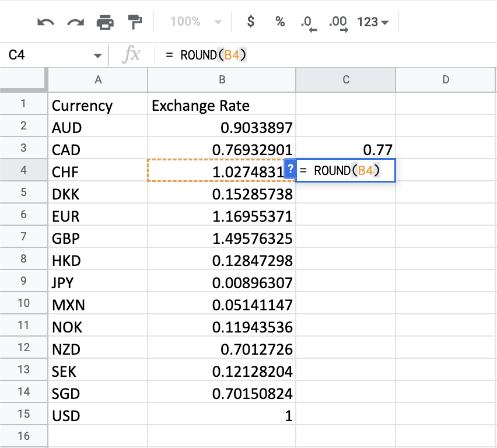Click the GBP cell
The height and width of the screenshot is (448, 497).
click(x=98, y=237)
